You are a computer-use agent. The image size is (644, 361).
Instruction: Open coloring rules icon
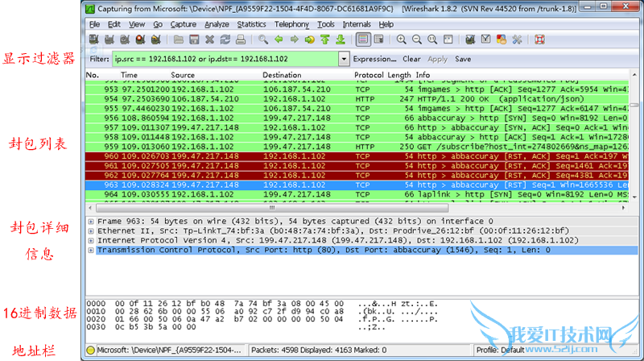501,39
